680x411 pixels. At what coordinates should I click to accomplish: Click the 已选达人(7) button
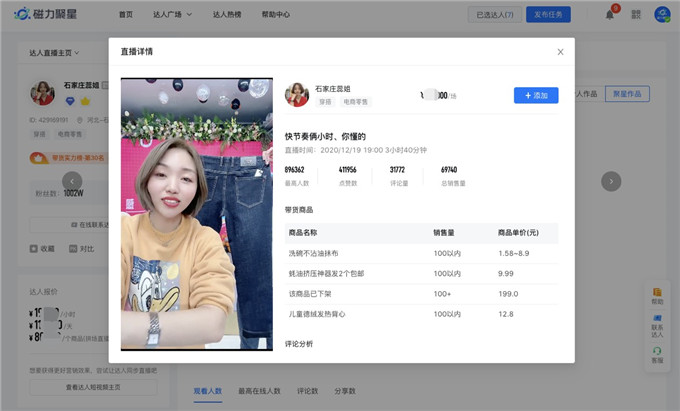pos(495,15)
